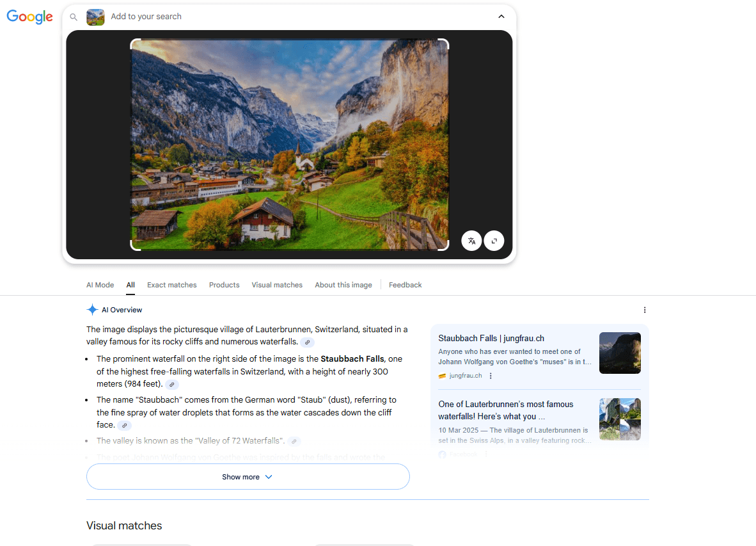Image resolution: width=756 pixels, height=546 pixels.
Task: Click the AI Overview sparkle icon
Action: [91, 309]
